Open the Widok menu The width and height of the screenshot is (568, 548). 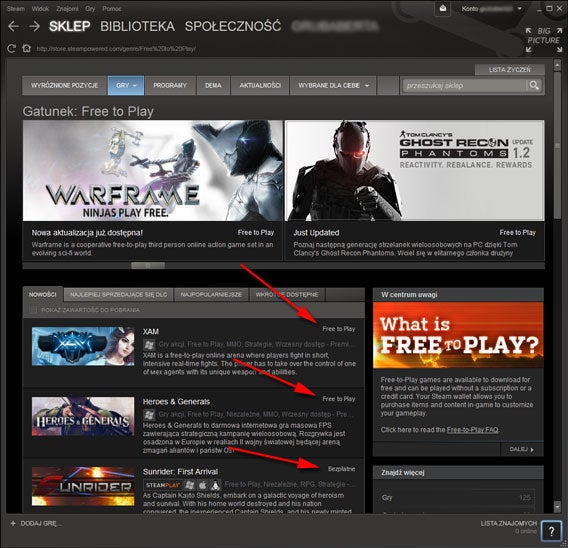[x=40, y=9]
